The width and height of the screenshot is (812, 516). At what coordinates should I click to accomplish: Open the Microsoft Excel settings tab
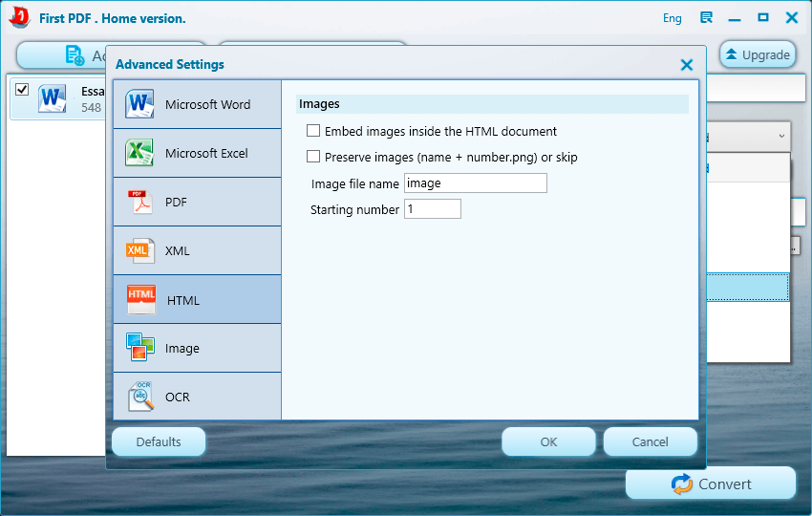pyautogui.click(x=198, y=153)
